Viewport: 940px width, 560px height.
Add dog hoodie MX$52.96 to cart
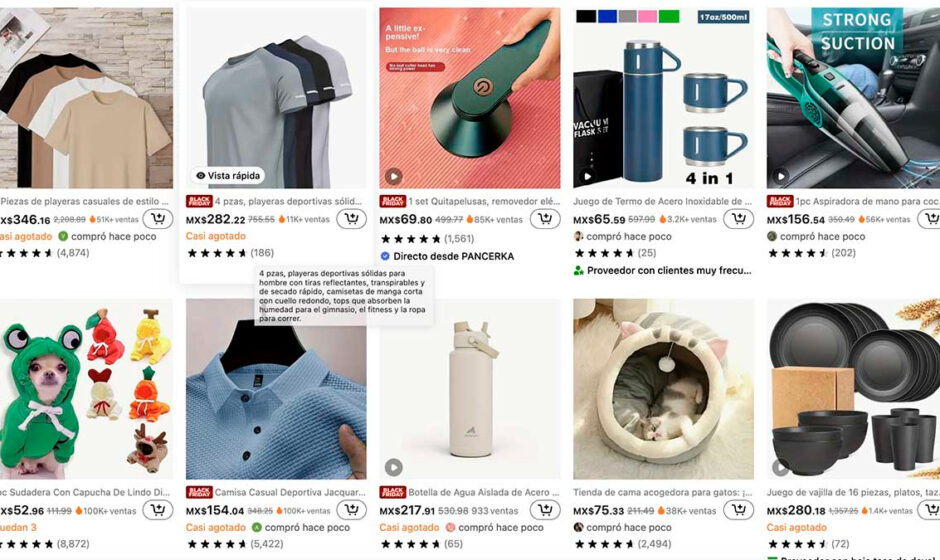click(158, 510)
